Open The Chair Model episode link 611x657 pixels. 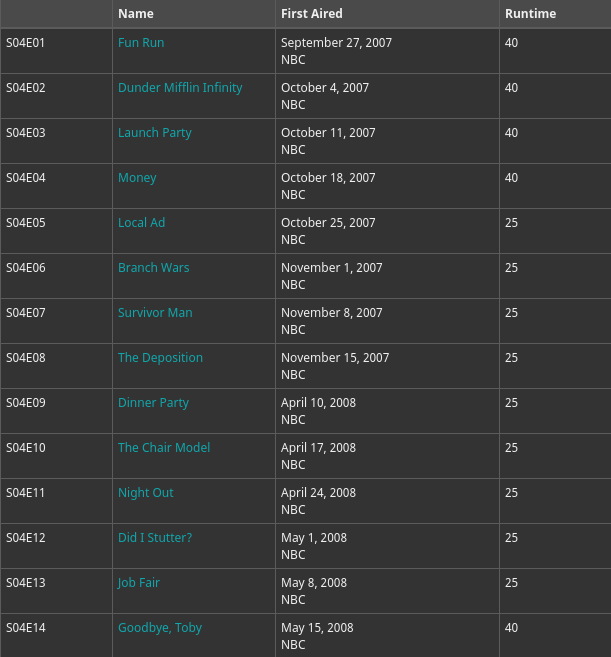click(x=164, y=448)
